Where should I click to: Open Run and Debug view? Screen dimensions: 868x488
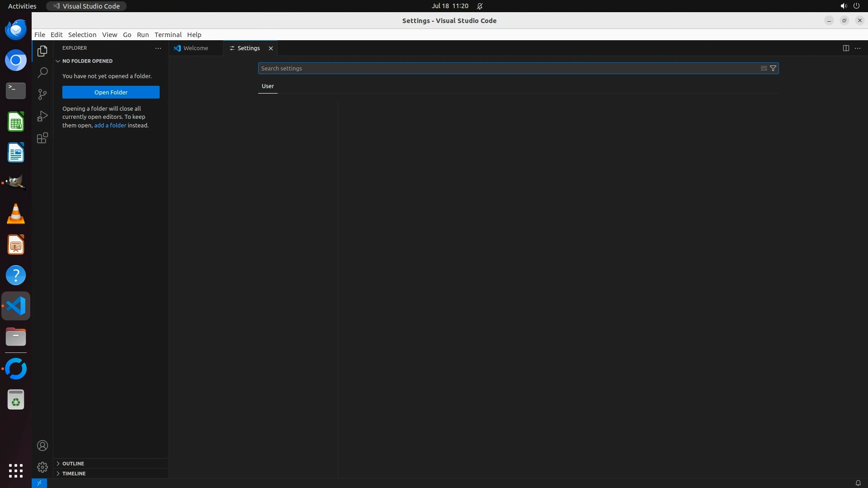[x=42, y=116]
